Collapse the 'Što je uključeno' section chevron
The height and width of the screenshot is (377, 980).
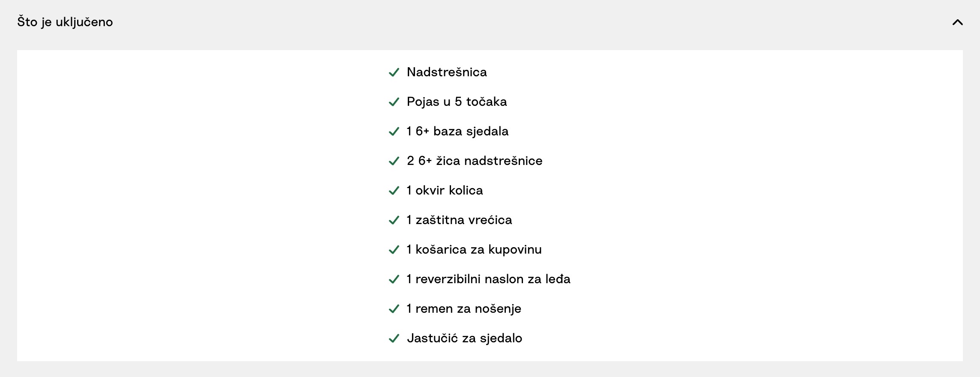[957, 22]
